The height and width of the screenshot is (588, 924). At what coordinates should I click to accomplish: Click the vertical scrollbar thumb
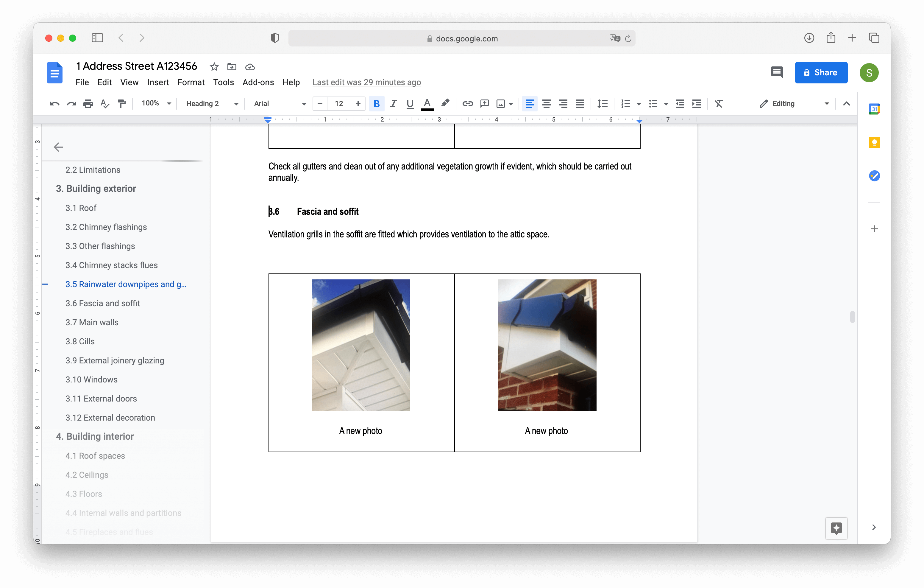pyautogui.click(x=852, y=317)
